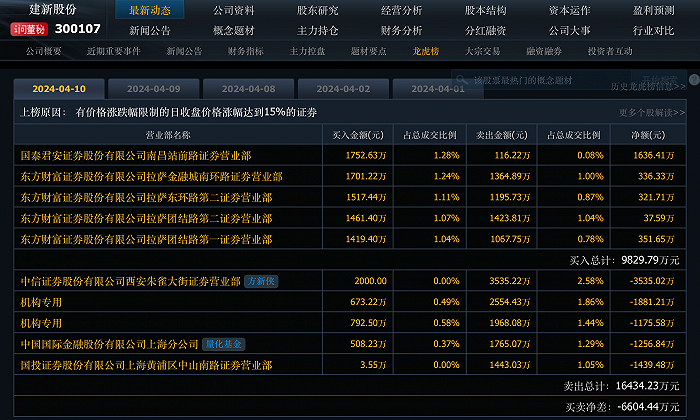The width and height of the screenshot is (700, 420).
Task: Go to 题材要点 sub-navigation
Action: click(x=368, y=51)
